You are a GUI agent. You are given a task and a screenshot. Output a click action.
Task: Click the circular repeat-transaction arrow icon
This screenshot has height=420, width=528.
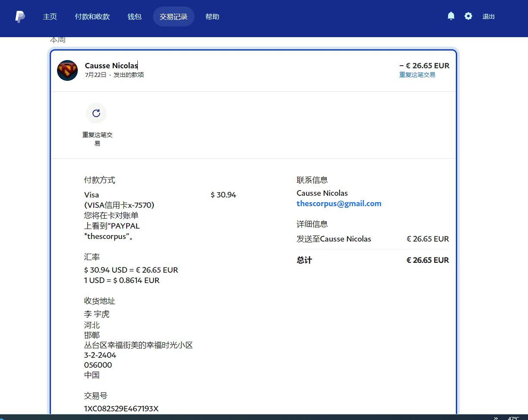96,113
